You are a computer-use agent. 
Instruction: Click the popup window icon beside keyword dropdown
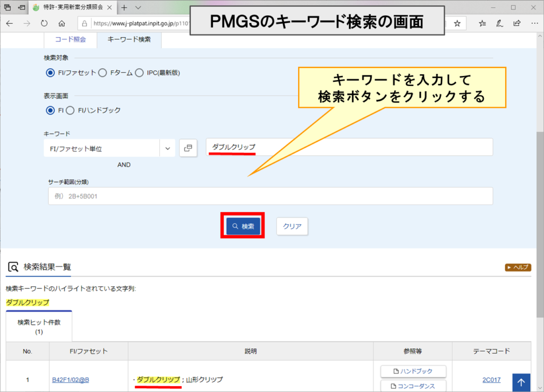click(x=188, y=148)
